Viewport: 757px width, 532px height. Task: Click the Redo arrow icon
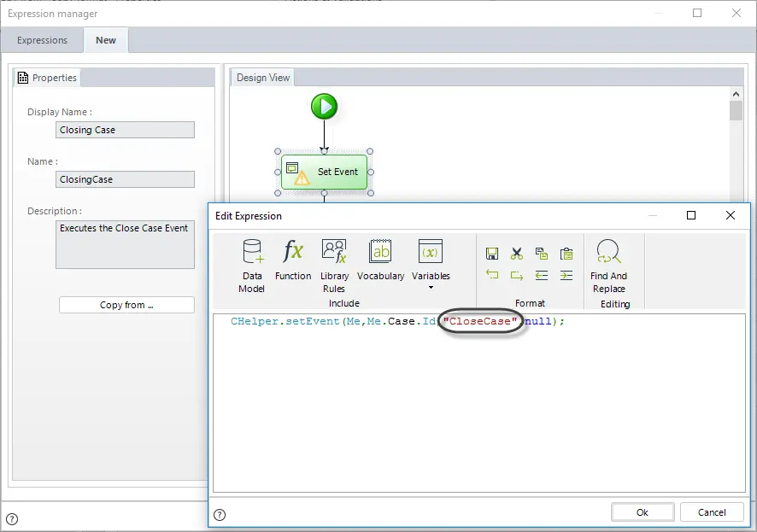[517, 276]
